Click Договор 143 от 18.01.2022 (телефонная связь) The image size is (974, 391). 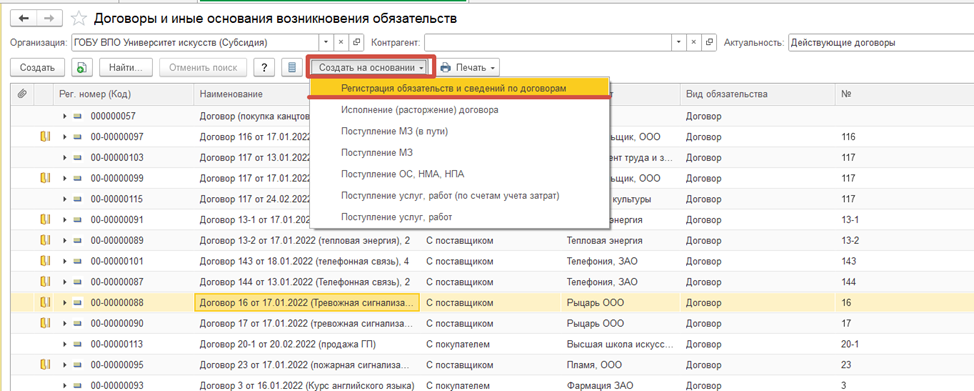tap(307, 261)
